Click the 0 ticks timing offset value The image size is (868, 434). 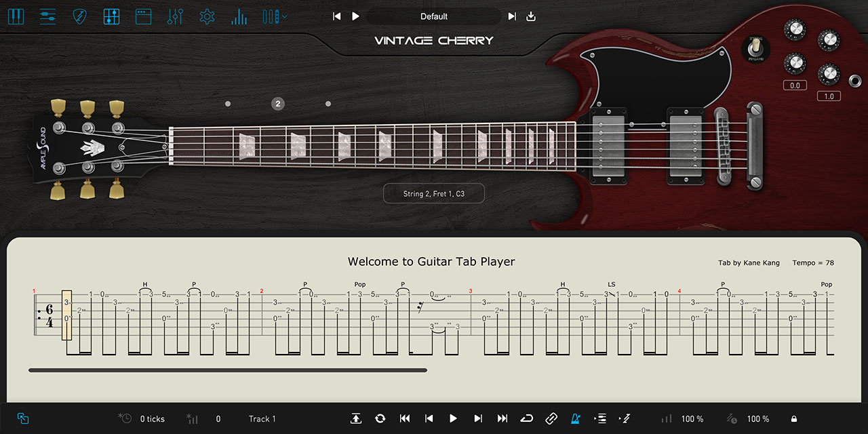click(x=153, y=419)
